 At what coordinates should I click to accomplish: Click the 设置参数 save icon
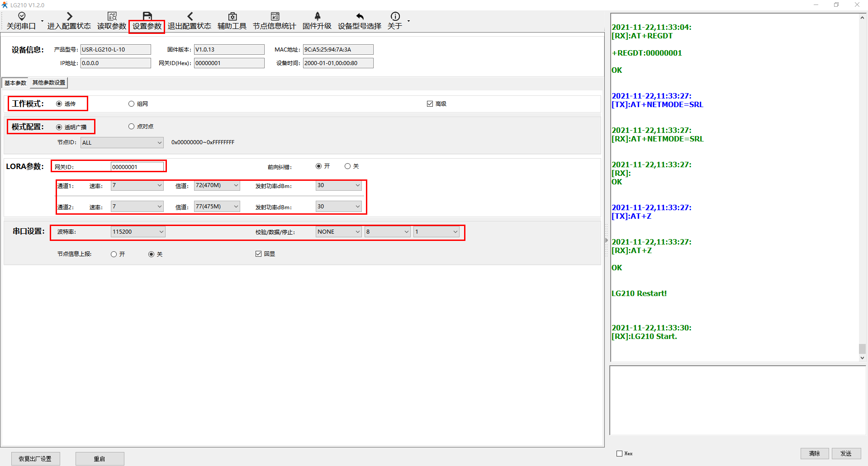pyautogui.click(x=147, y=17)
